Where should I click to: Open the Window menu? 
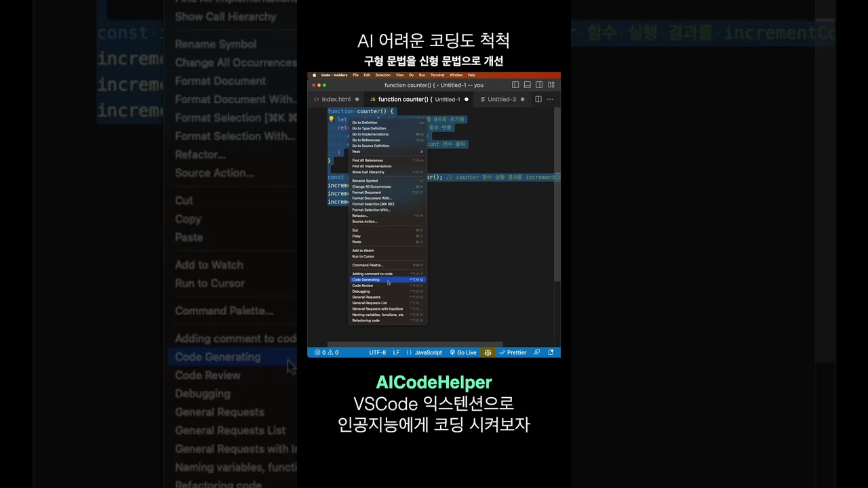point(456,75)
